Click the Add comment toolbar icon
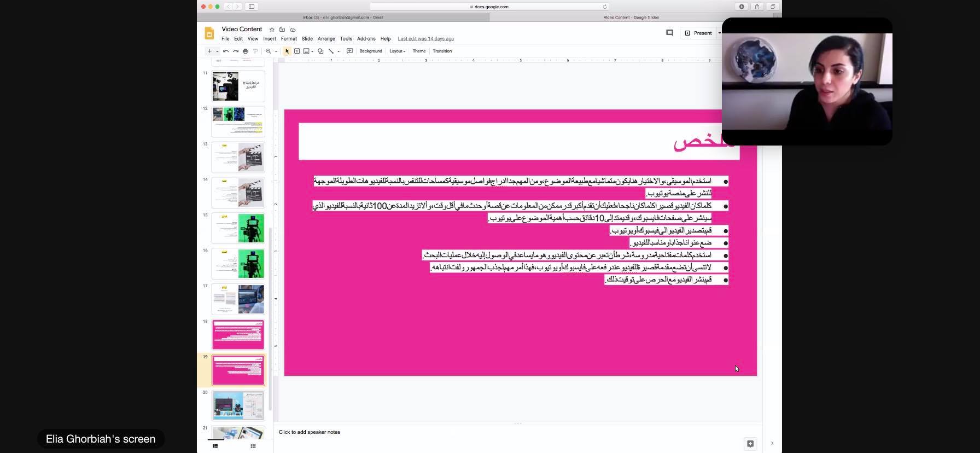The height and width of the screenshot is (453, 980). (x=349, y=51)
